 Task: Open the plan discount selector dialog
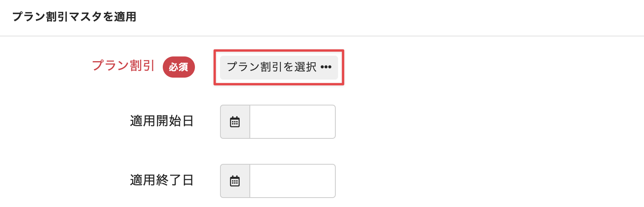pos(278,67)
